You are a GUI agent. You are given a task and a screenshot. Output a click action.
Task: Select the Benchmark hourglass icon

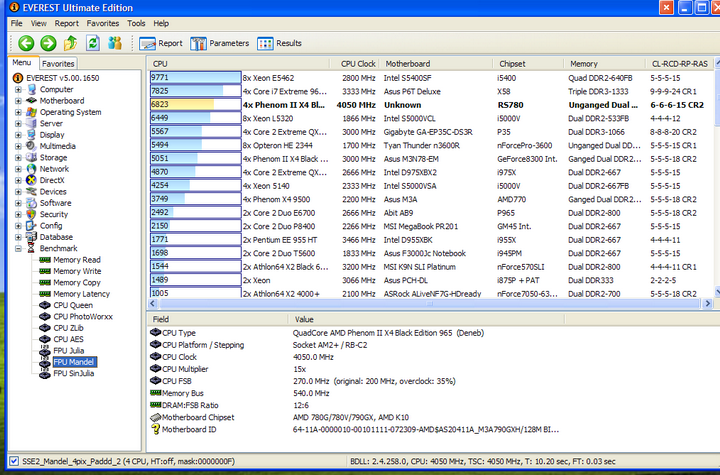point(31,248)
